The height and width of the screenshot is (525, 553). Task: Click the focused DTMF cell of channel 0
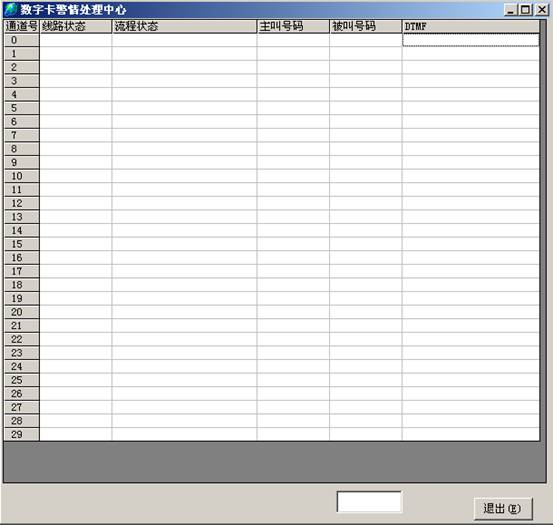(x=471, y=40)
